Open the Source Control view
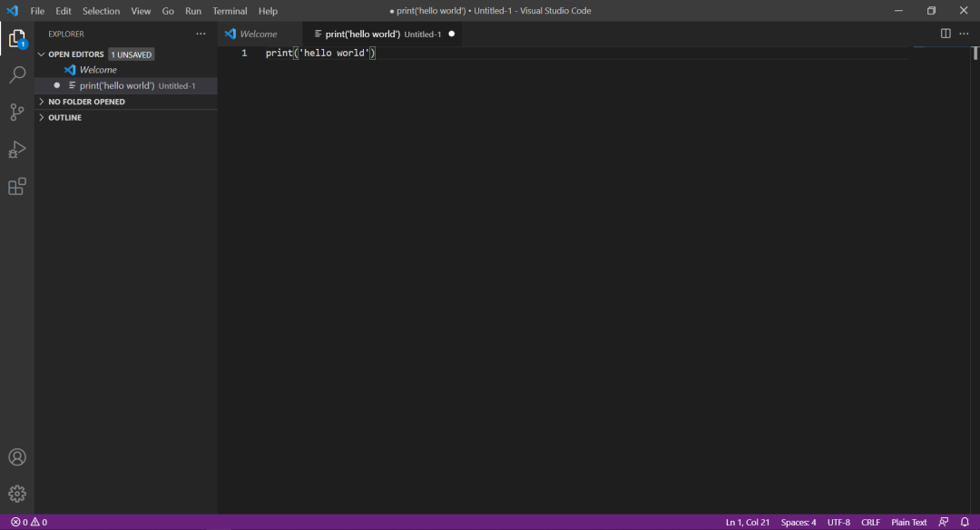Screen dimensions: 980x530 point(17,112)
